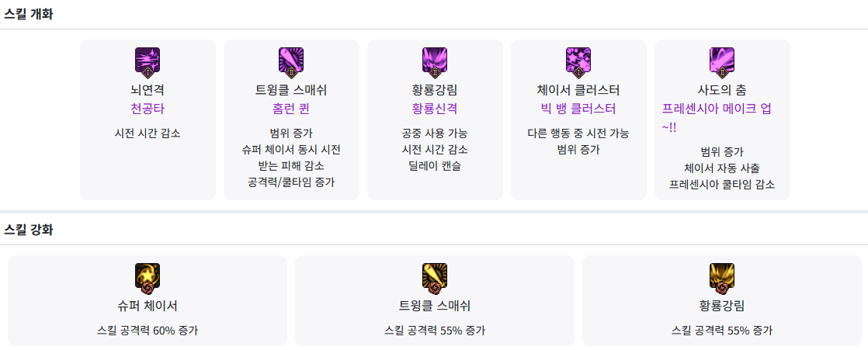Click the gold 황룡강림 enhancement icon
The height and width of the screenshot is (350, 868).
point(722,276)
